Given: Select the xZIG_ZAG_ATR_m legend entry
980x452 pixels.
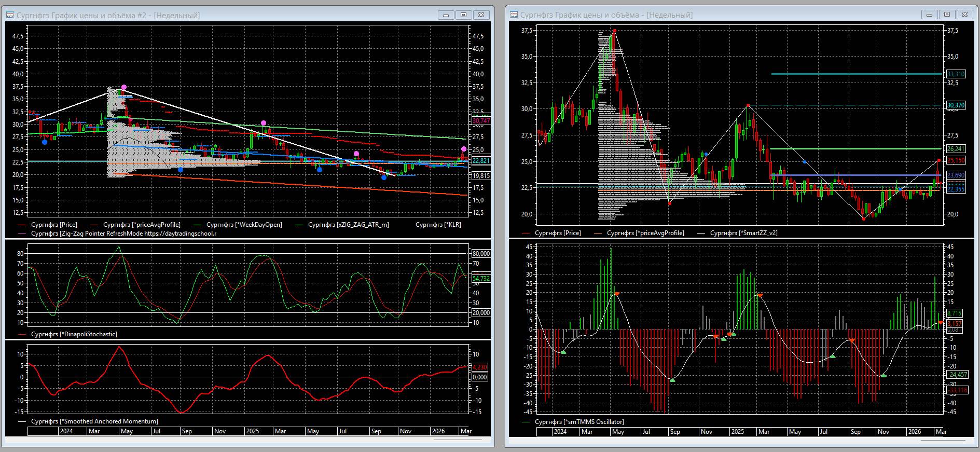Looking at the screenshot, I should (348, 225).
